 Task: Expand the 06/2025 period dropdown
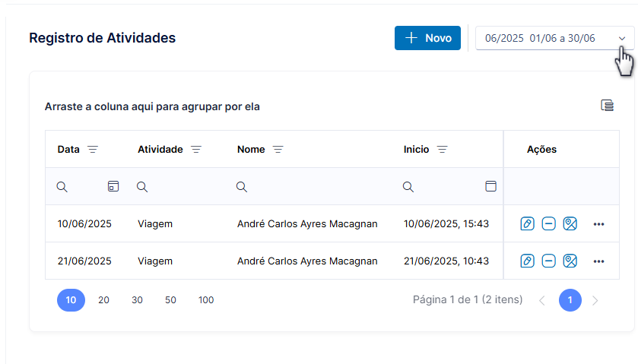pyautogui.click(x=554, y=38)
